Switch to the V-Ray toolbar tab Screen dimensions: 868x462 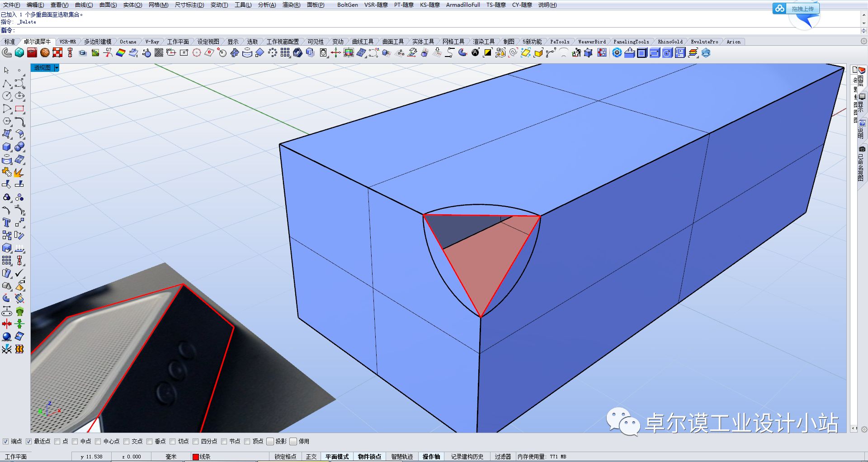[152, 42]
